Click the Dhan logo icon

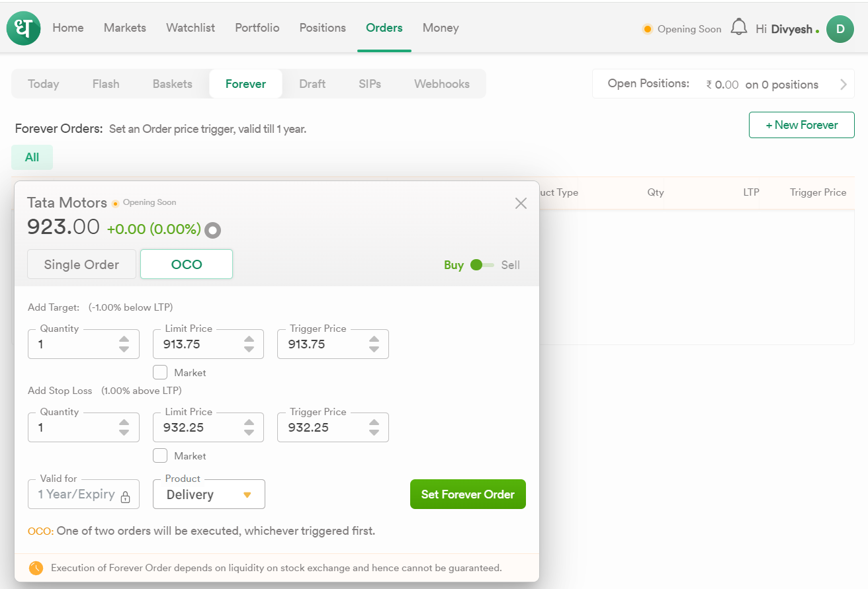click(24, 28)
